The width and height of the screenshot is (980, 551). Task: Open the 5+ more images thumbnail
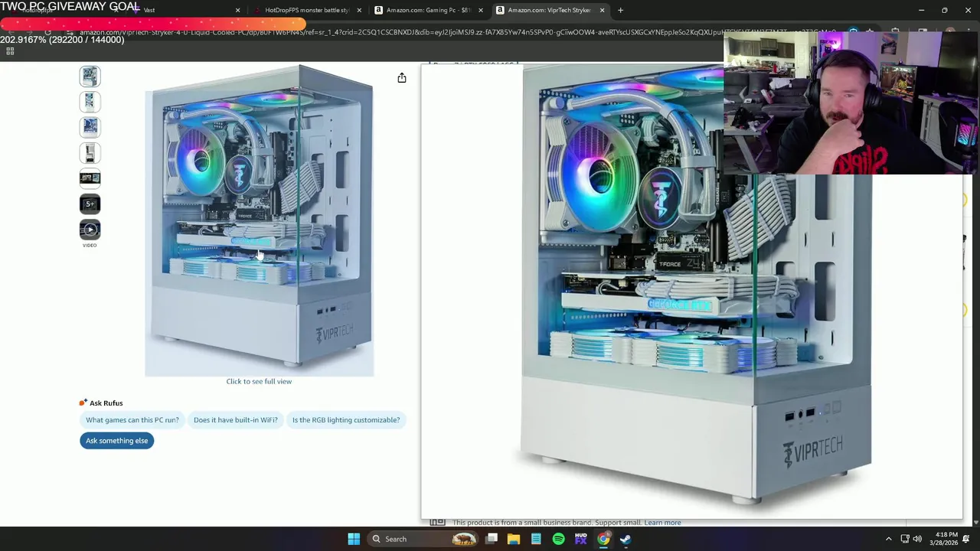[x=90, y=204]
